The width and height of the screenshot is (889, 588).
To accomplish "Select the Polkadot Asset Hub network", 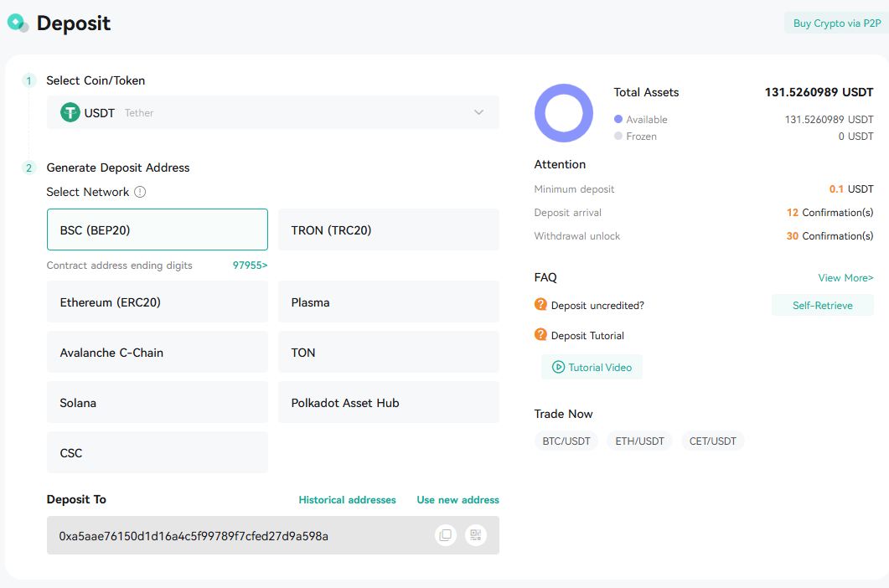I will tap(389, 402).
